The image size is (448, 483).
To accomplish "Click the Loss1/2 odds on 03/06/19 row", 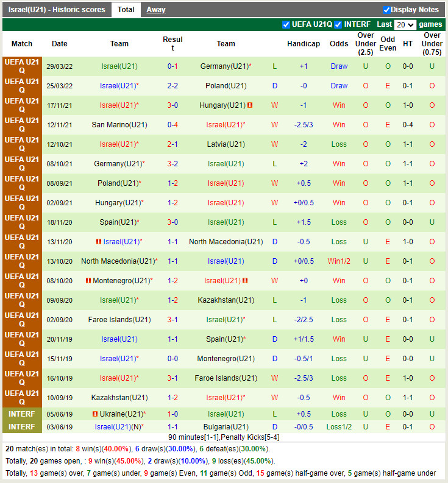I will tap(339, 427).
